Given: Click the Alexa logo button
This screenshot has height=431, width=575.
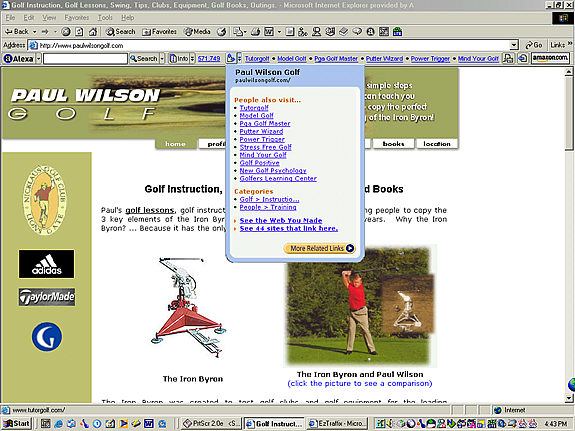Looking at the screenshot, I should click(19, 59).
